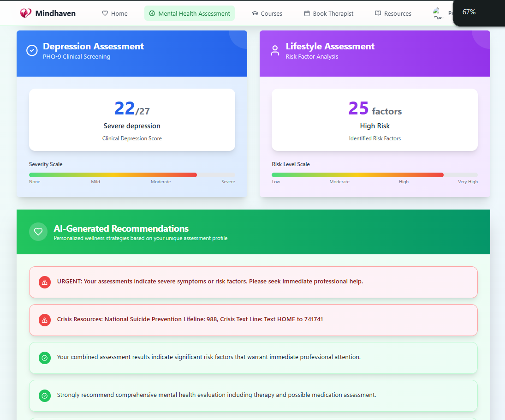The width and height of the screenshot is (505, 420).
Task: Click the 25 factors value
Action: (375, 108)
